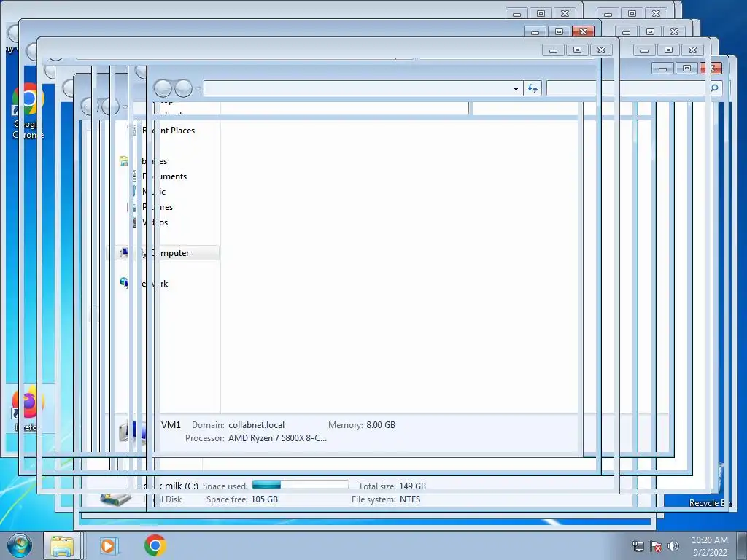Open the Windows Start menu orb

click(20, 545)
